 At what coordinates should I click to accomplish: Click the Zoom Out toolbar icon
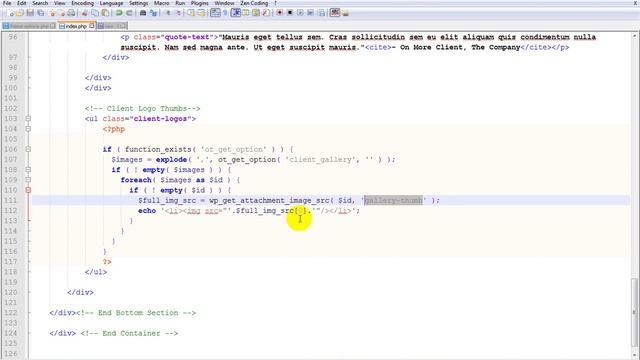[x=178, y=13]
